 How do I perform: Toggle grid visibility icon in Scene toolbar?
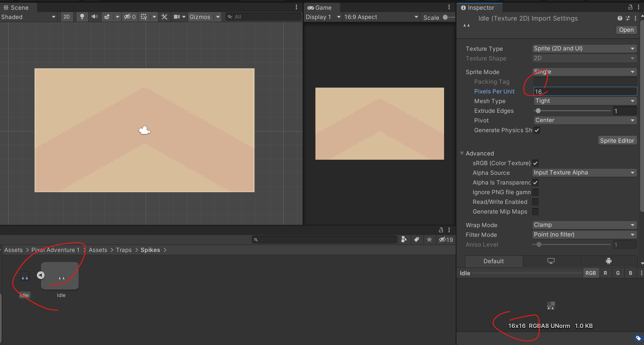tap(144, 17)
